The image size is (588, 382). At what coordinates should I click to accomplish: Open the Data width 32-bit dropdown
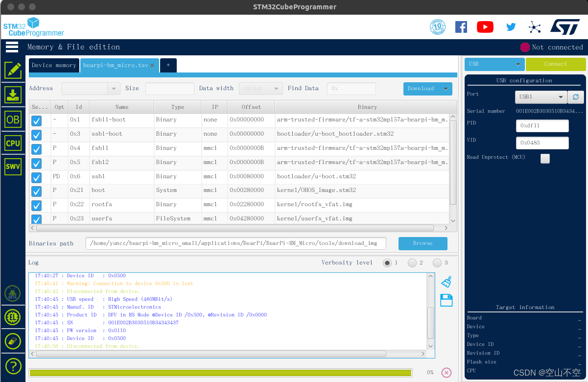pyautogui.click(x=261, y=89)
